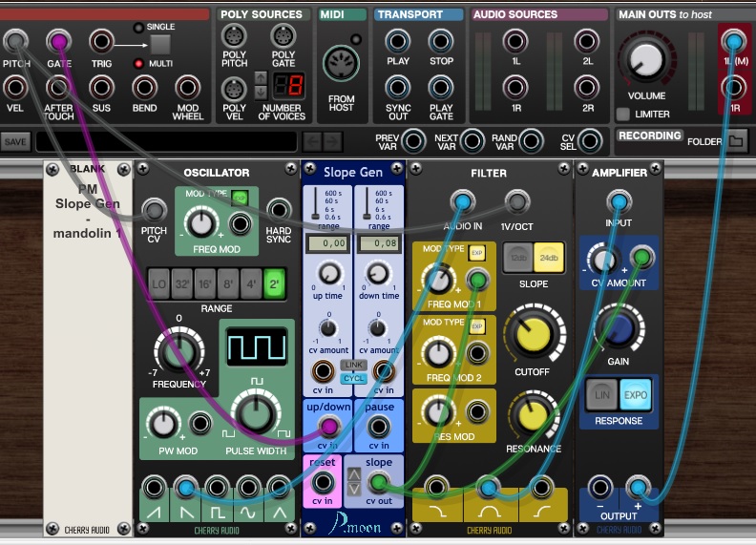Screen dimensions: 756x545
Task: Toggle the CYCL button on Slope Gen
Action: (354, 379)
